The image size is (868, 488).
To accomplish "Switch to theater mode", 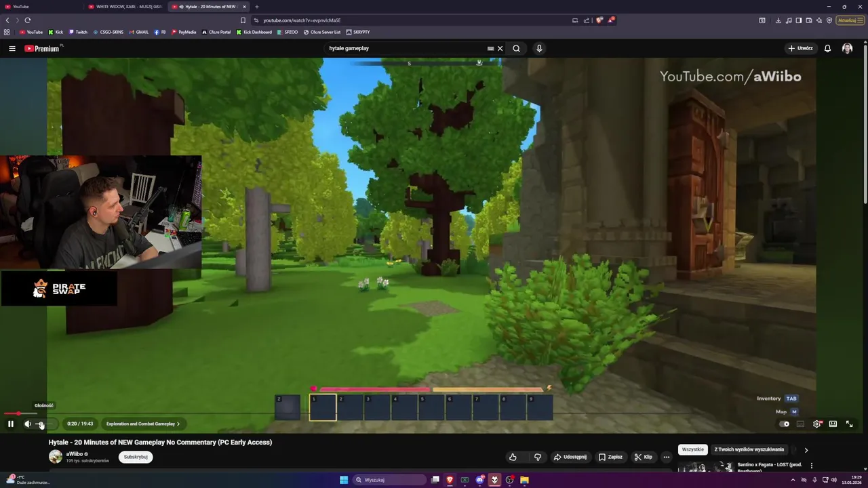I will (833, 424).
